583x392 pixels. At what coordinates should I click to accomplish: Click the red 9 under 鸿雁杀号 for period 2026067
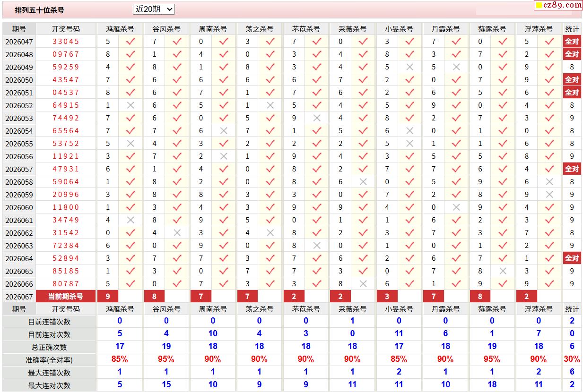(108, 297)
